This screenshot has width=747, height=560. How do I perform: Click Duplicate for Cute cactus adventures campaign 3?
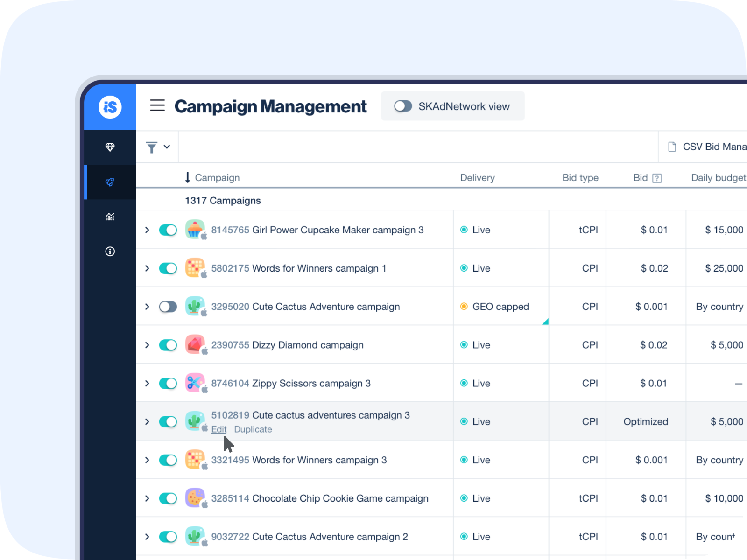point(253,429)
